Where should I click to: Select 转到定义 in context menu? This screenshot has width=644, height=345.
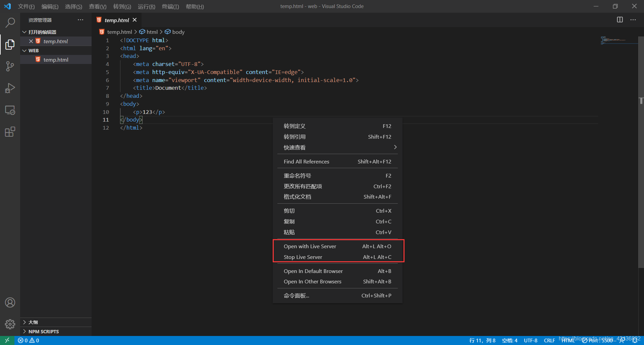[x=337, y=126]
